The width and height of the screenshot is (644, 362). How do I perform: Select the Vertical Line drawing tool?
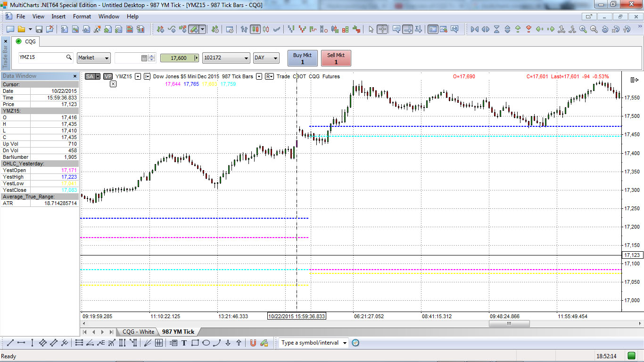click(32, 343)
